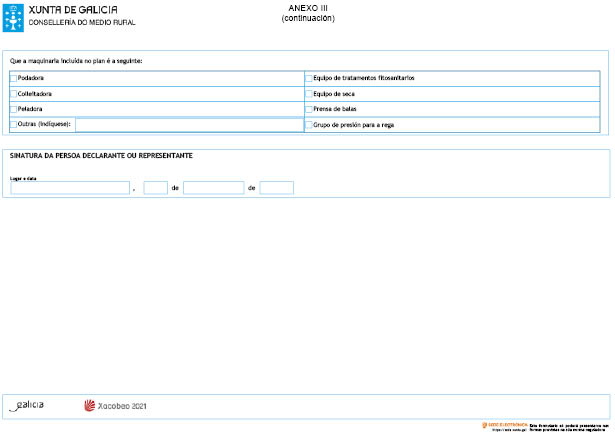Screen dimensions: 615x439
Task: Click the Outras (indíquese) text field
Action: coord(188,125)
